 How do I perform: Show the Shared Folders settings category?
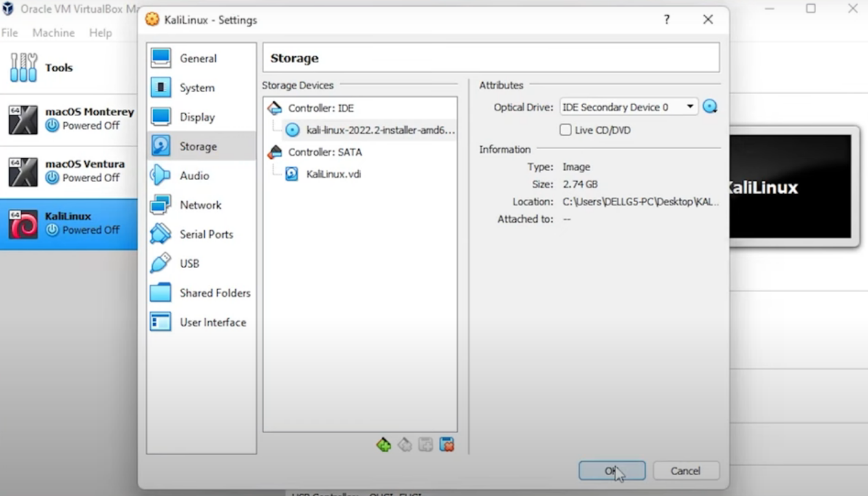[x=201, y=293]
